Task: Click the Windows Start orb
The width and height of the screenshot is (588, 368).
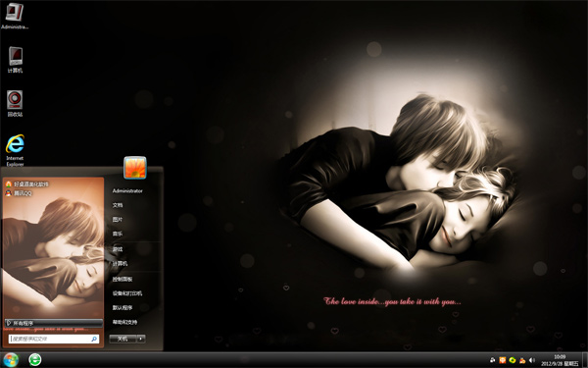Action: 11,360
